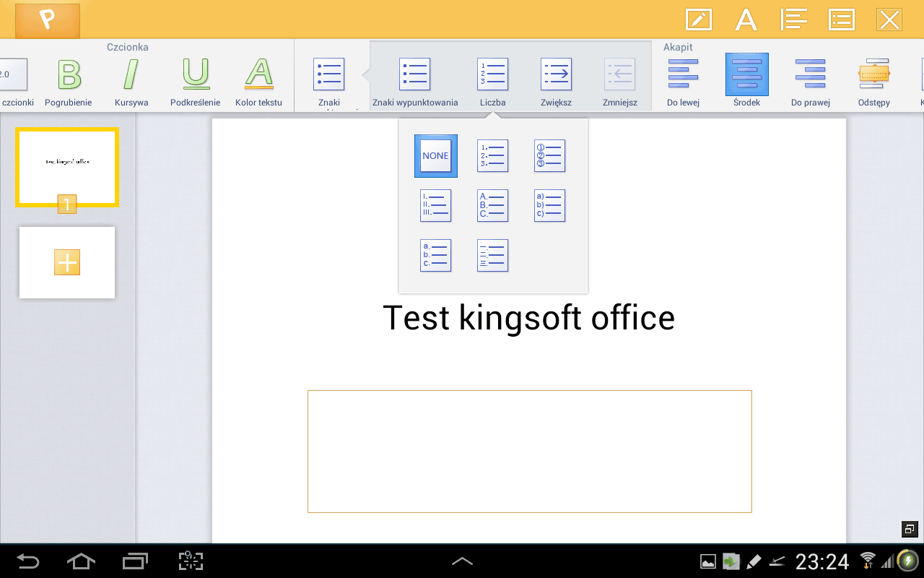The image size is (924, 578).
Task: Open the clock 23:24 in status bar
Action: 822,561
